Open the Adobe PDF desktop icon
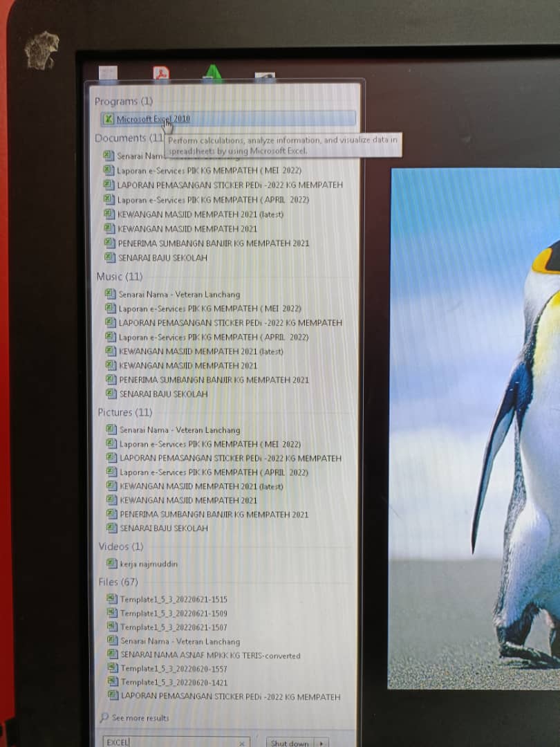 (x=161, y=73)
